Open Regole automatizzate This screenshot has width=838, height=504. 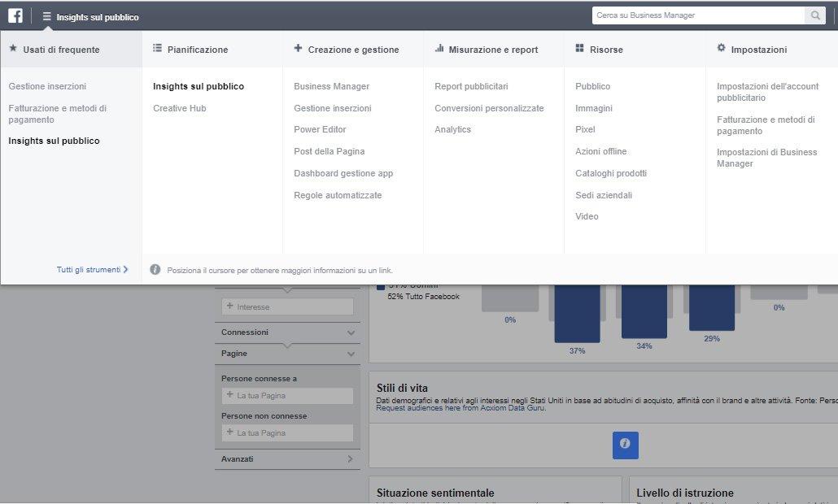pyautogui.click(x=338, y=195)
